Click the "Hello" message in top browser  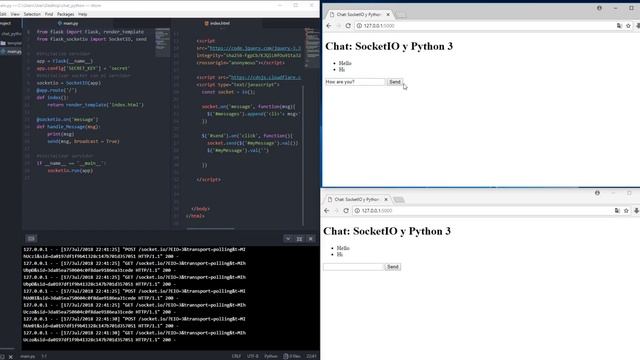(x=345, y=63)
